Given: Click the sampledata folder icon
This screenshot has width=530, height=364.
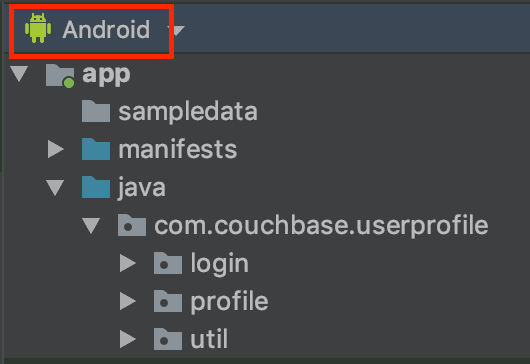Looking at the screenshot, I should pos(96,111).
